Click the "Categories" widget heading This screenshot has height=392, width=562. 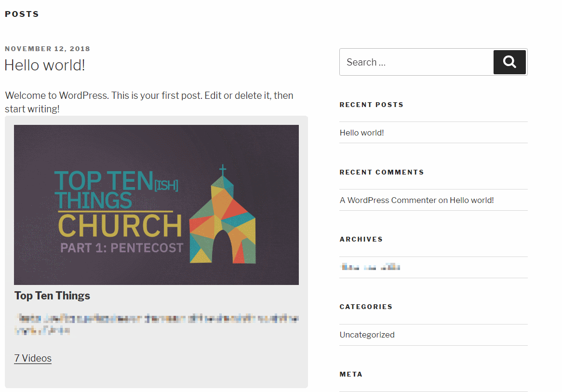pyautogui.click(x=366, y=307)
